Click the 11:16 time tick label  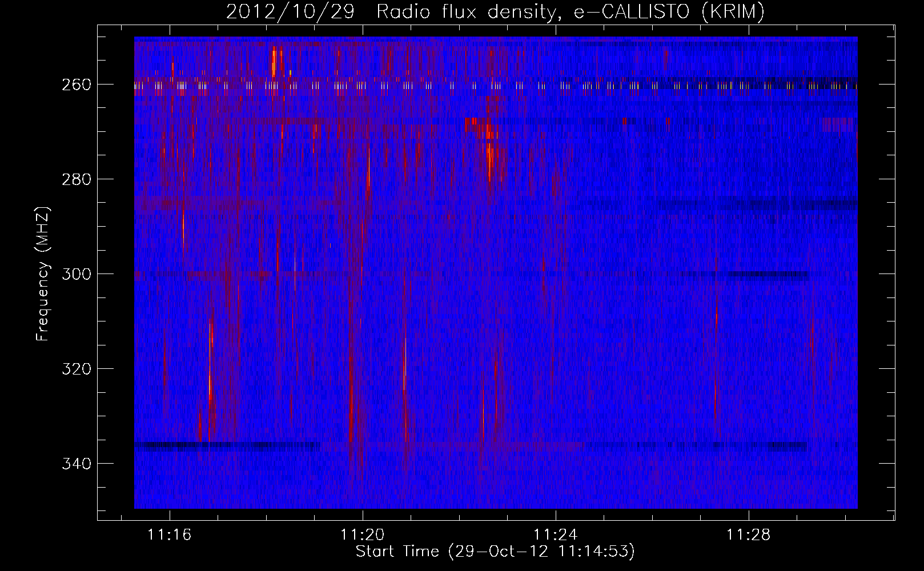pyautogui.click(x=170, y=535)
